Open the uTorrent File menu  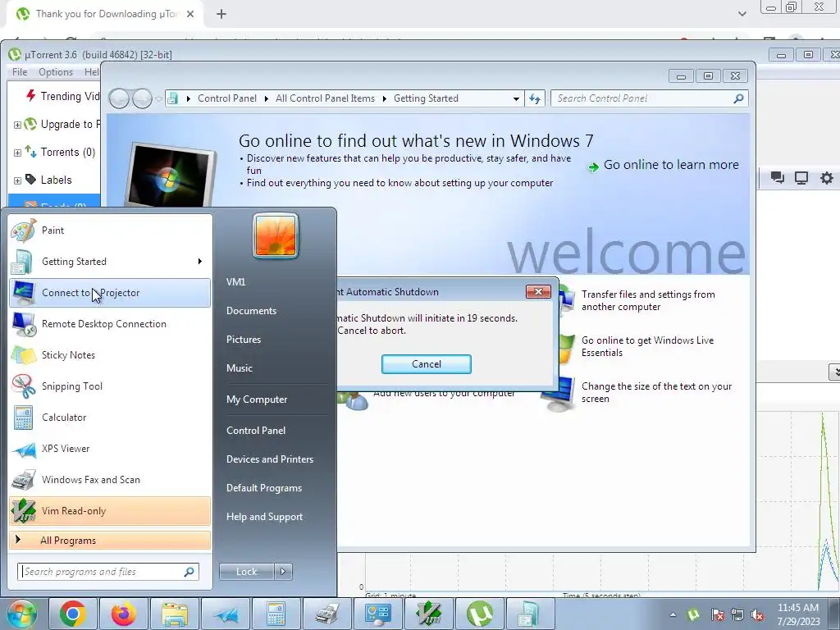[20, 72]
